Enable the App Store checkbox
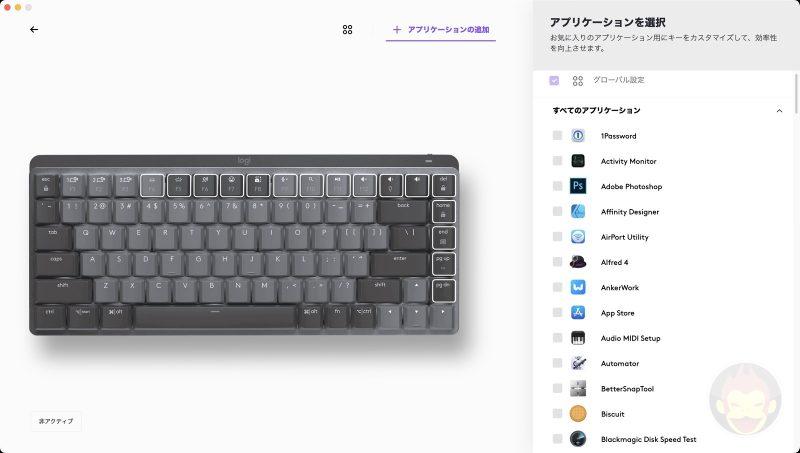The height and width of the screenshot is (453, 800). click(x=557, y=313)
